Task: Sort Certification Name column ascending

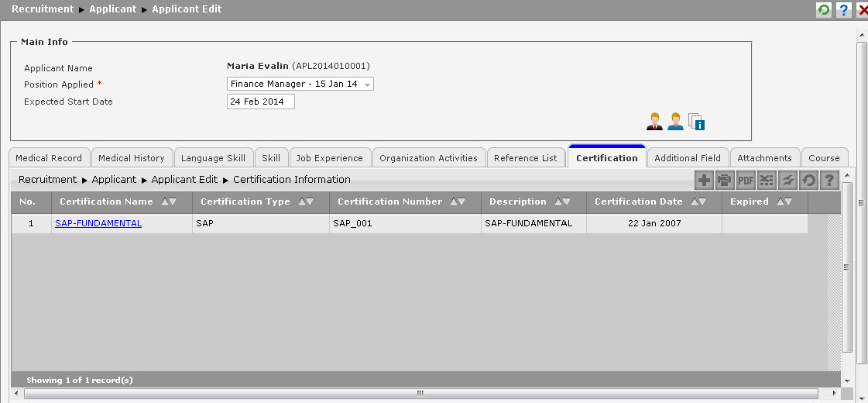Action: pyautogui.click(x=165, y=201)
